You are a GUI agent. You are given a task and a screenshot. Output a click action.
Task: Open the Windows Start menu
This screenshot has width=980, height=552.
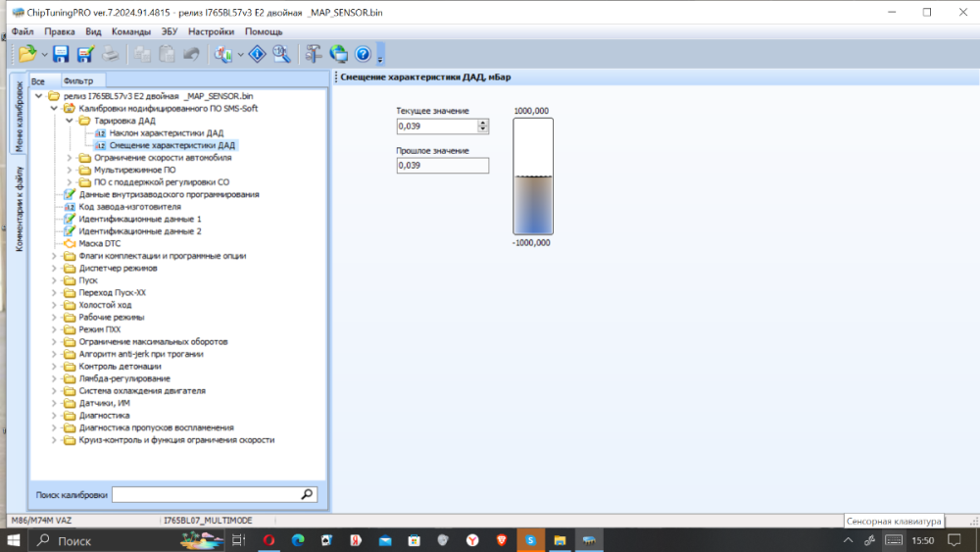click(14, 540)
